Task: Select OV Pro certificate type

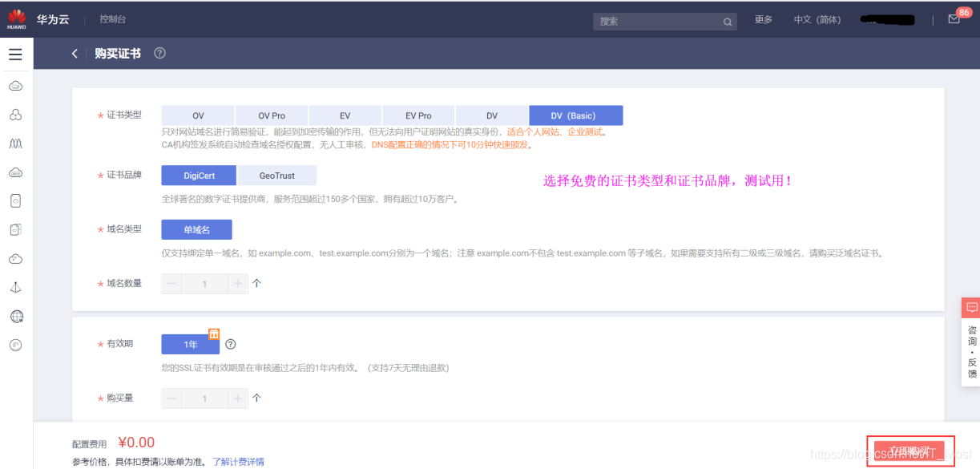Action: (x=272, y=115)
